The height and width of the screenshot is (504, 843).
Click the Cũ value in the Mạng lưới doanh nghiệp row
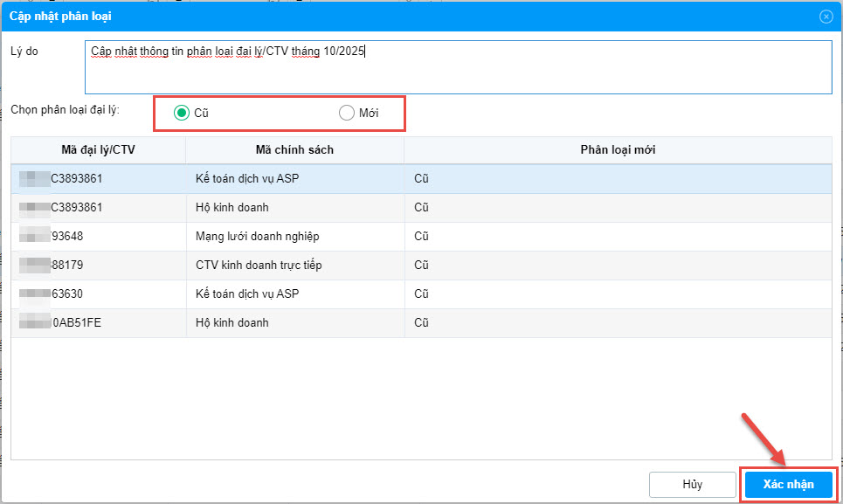coord(421,236)
